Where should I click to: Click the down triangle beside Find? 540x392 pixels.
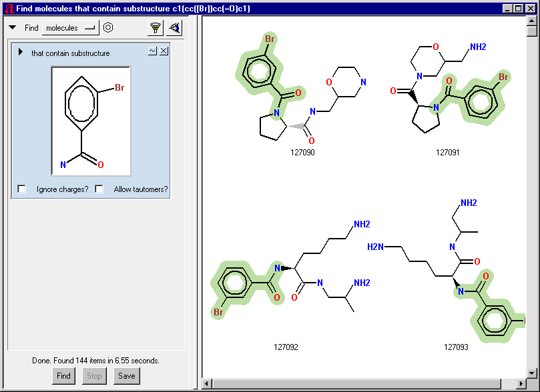(13, 27)
